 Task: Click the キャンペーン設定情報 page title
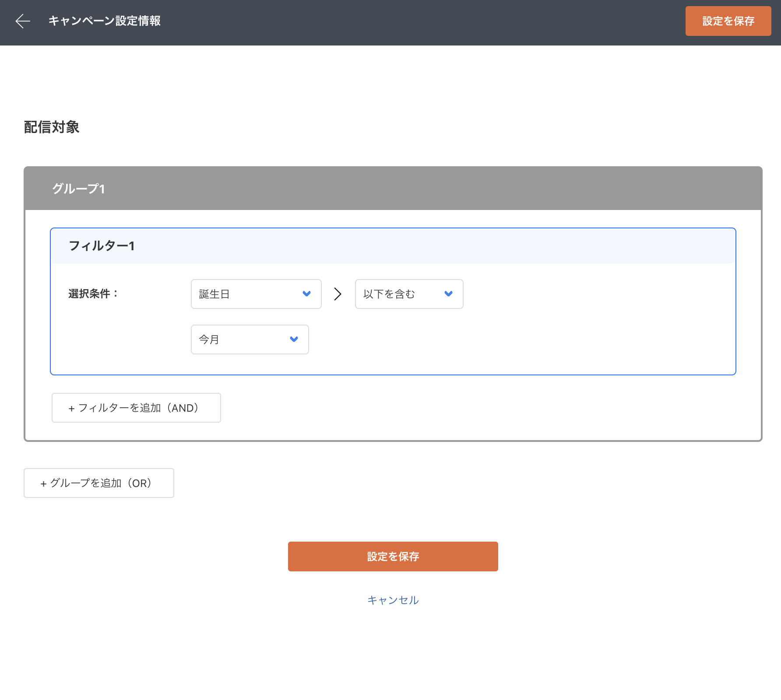click(x=104, y=21)
